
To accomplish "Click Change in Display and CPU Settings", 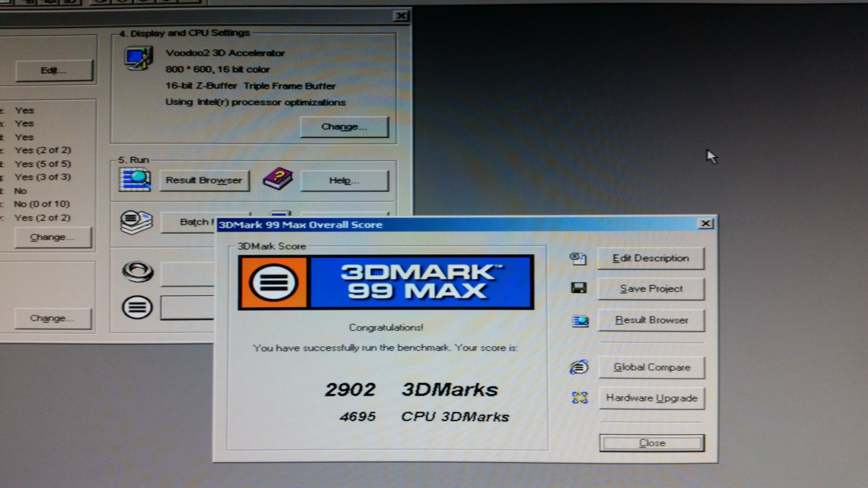I will pyautogui.click(x=344, y=127).
